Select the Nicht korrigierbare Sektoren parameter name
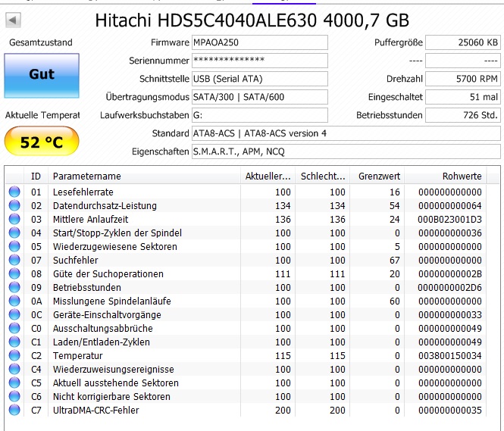504x431 pixels. 111,397
